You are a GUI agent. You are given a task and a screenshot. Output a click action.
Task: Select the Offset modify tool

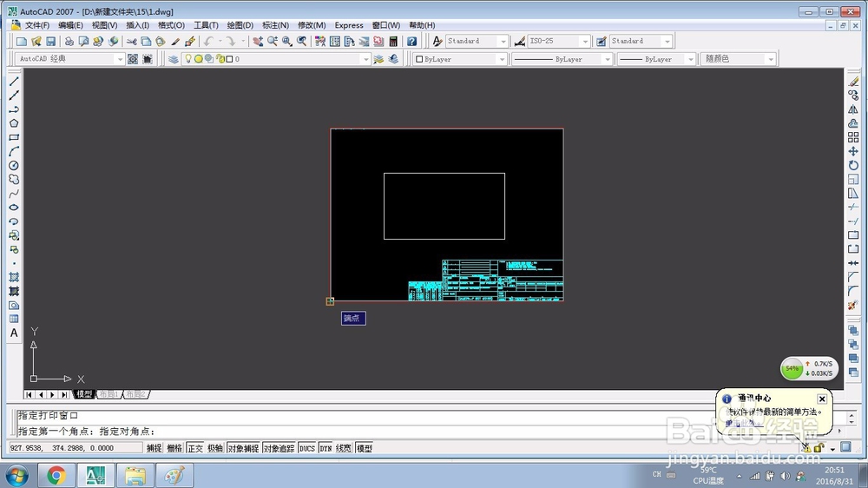click(853, 123)
